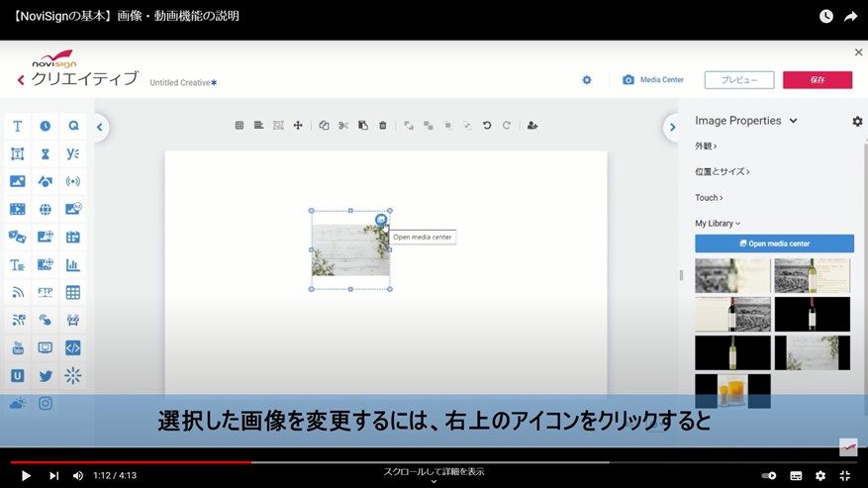Viewport: 868px width, 488px height.
Task: Collapse the right properties panel arrow
Action: [672, 128]
